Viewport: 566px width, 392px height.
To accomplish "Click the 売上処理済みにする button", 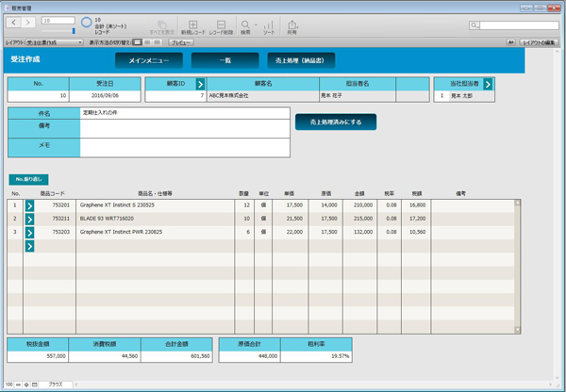I will (336, 122).
